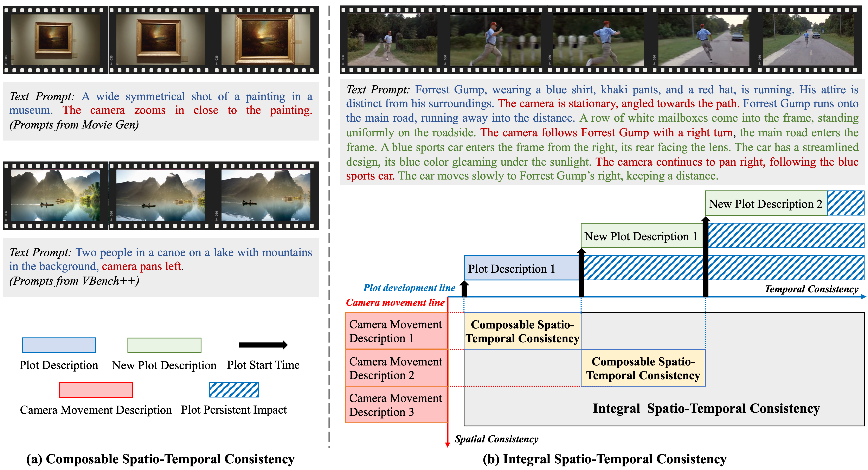868x470 pixels.
Task: Click the striped Plot Persistent Impact legend swatch
Action: (234, 390)
